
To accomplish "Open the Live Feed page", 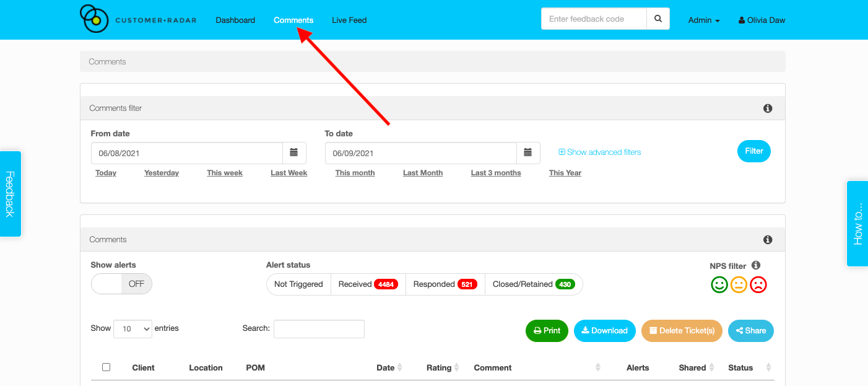I will click(x=349, y=20).
